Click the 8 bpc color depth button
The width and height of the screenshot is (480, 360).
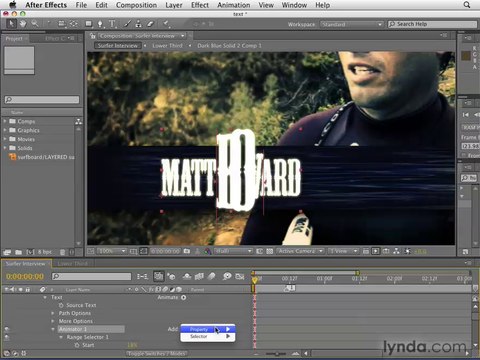(45, 252)
